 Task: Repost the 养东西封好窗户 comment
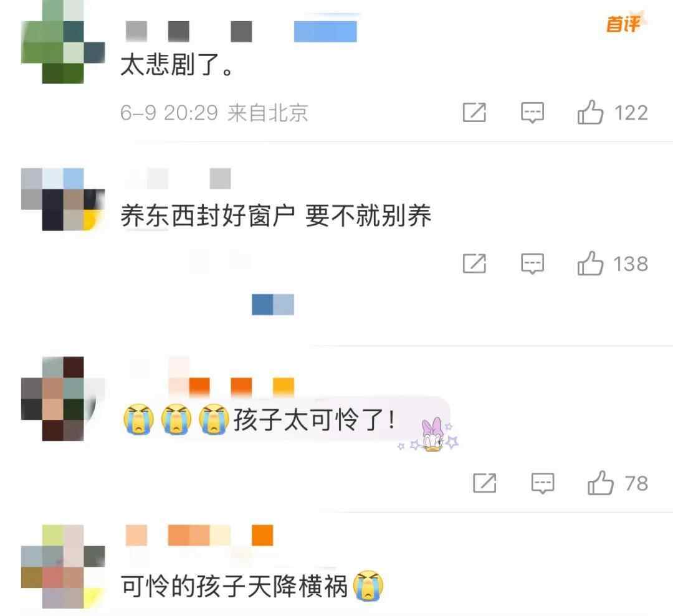474,263
